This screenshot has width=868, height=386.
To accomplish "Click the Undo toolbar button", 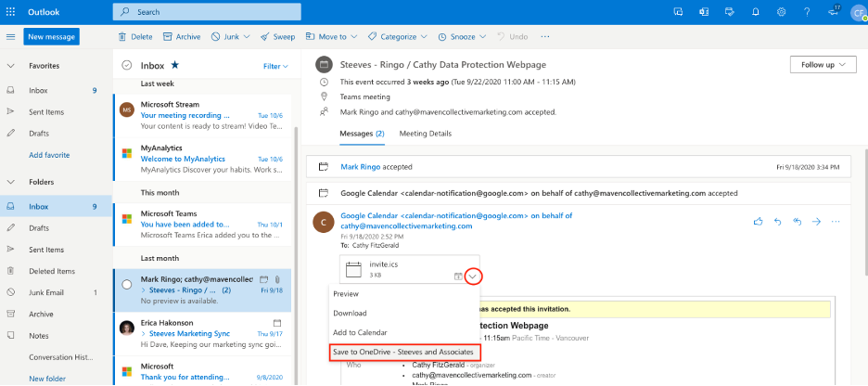I will click(512, 36).
